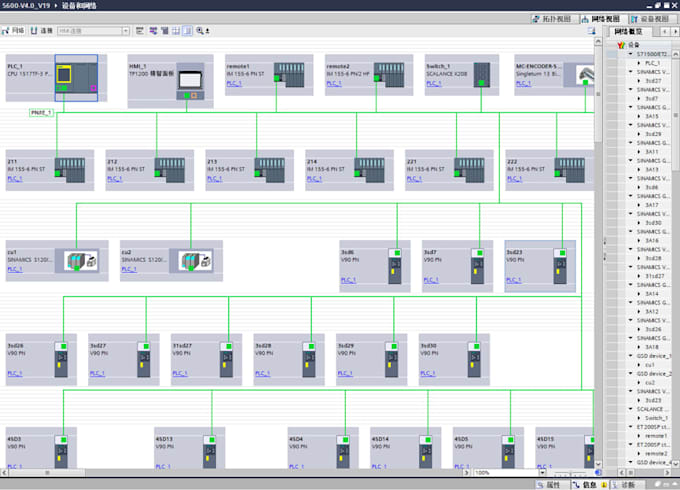Expand the 3sd27 tree item
Screen dimensions: 680x490
(639, 81)
